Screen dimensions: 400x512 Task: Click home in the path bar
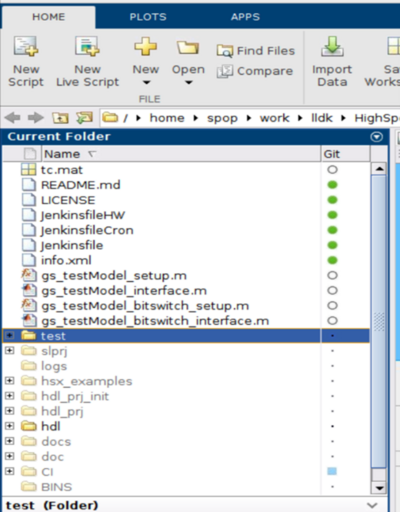[x=167, y=118]
